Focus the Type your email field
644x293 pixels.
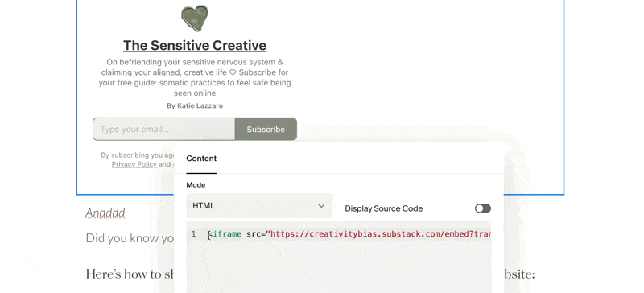[x=164, y=129]
